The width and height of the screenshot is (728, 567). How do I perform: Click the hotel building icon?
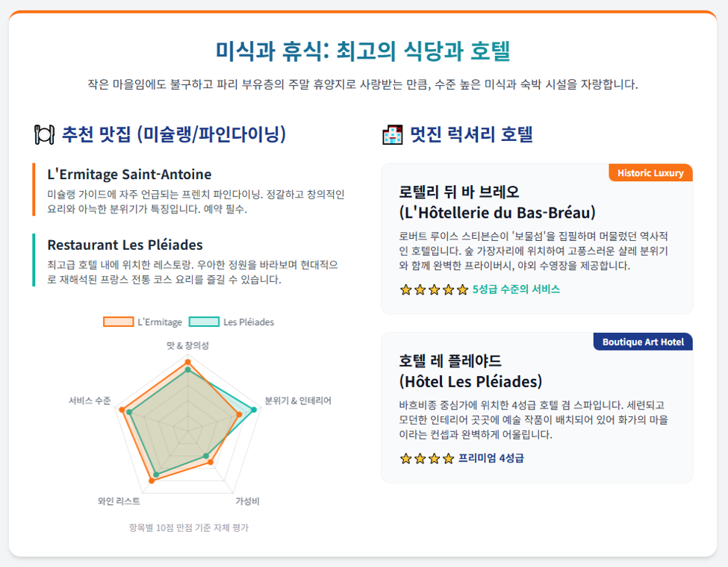tap(392, 134)
